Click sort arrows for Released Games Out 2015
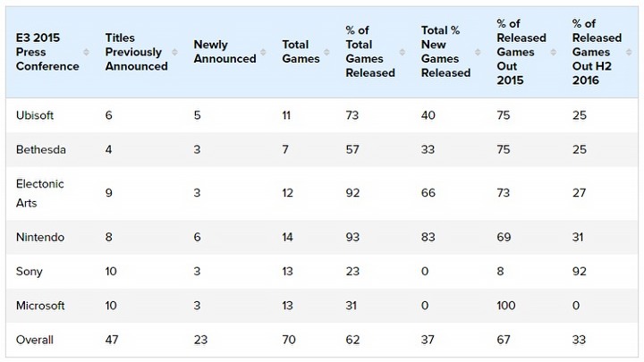Image resolution: width=644 pixels, height=362 pixels. (554, 52)
